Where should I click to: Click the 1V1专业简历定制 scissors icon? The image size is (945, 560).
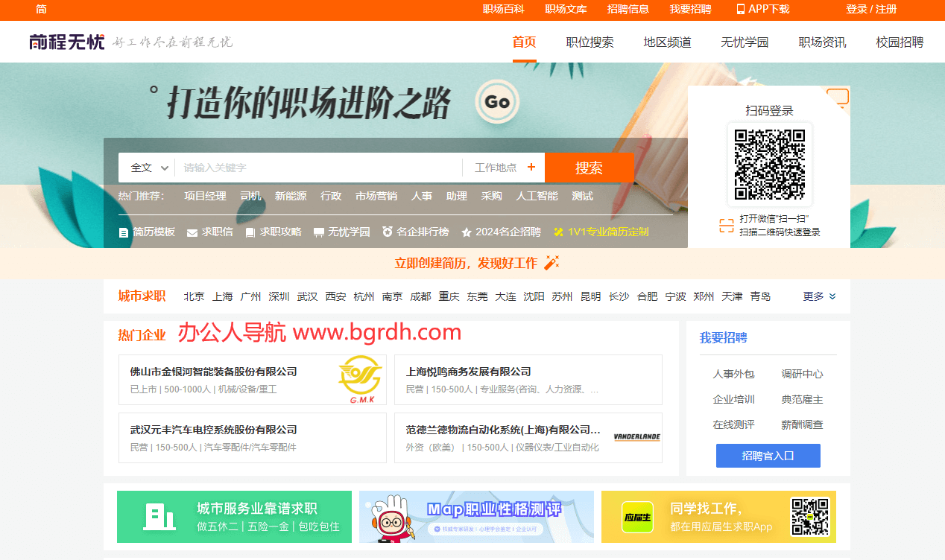[x=557, y=232]
